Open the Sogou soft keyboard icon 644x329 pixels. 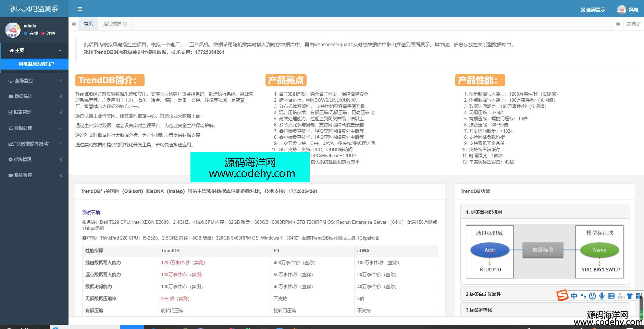(x=611, y=296)
